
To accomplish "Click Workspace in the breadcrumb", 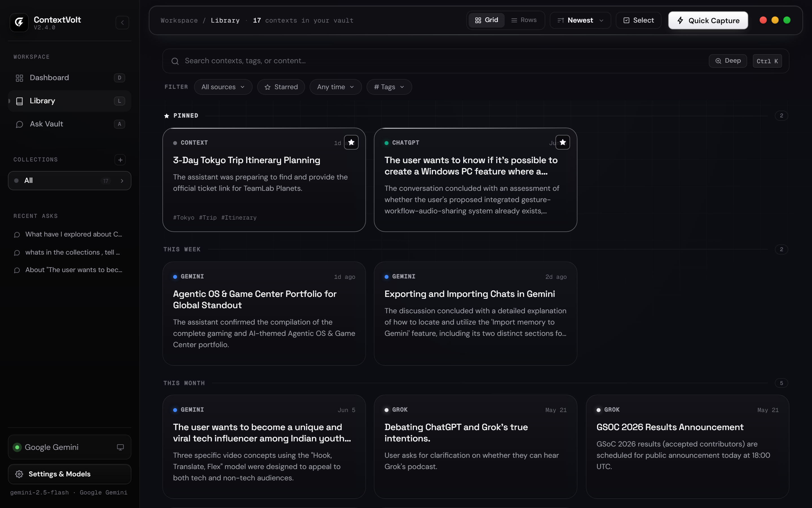I will click(179, 21).
